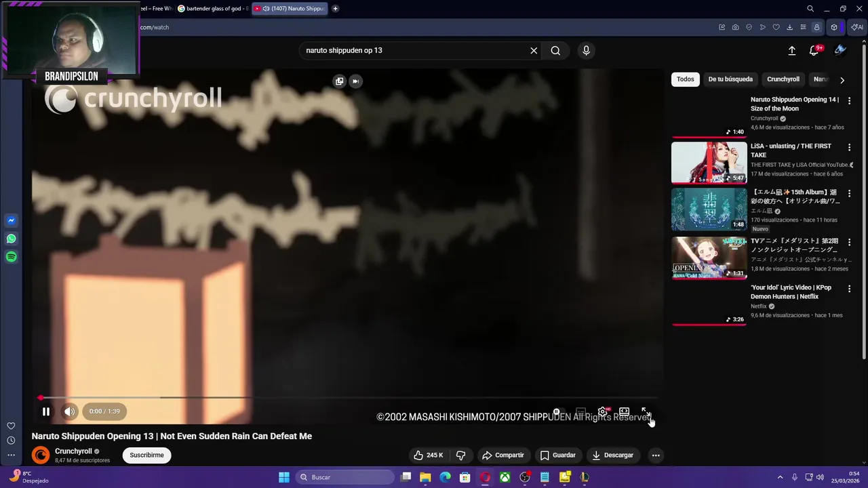Viewport: 868px width, 488px height.
Task: Open more actions three-dot menu under video
Action: [x=656, y=455]
